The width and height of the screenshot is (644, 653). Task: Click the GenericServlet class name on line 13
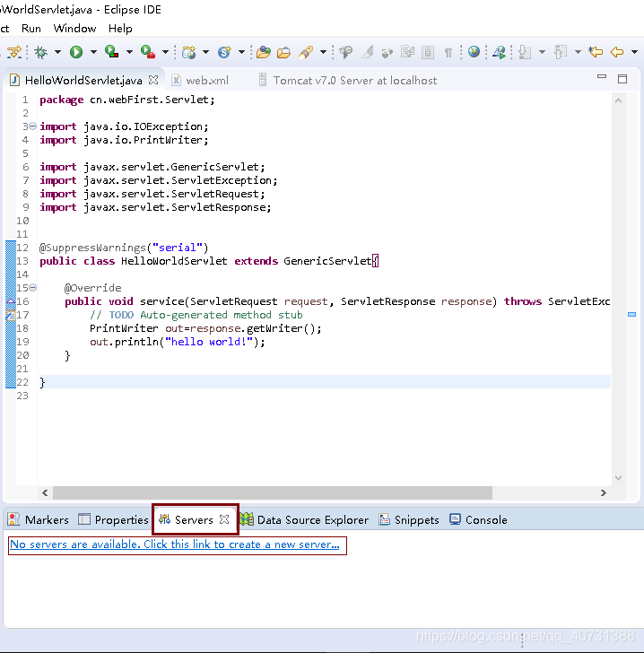click(327, 261)
